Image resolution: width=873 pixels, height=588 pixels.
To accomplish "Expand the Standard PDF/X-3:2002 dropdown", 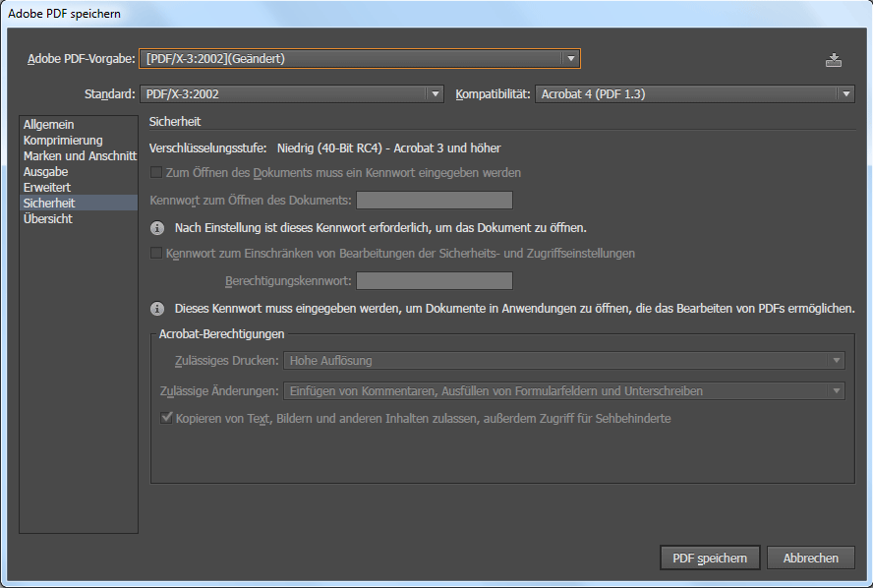I will point(291,94).
